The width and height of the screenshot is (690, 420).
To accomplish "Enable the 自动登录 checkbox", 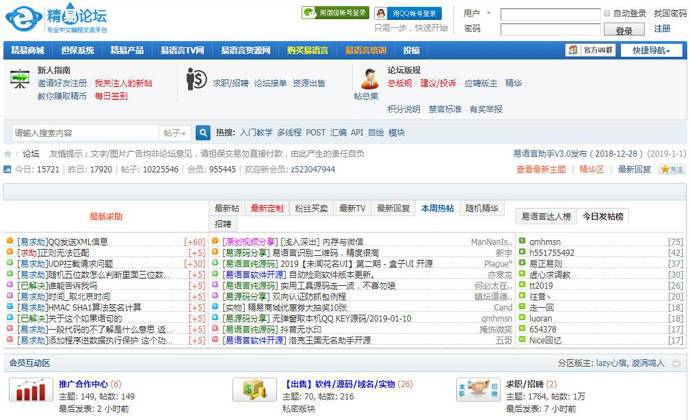I will click(x=607, y=14).
